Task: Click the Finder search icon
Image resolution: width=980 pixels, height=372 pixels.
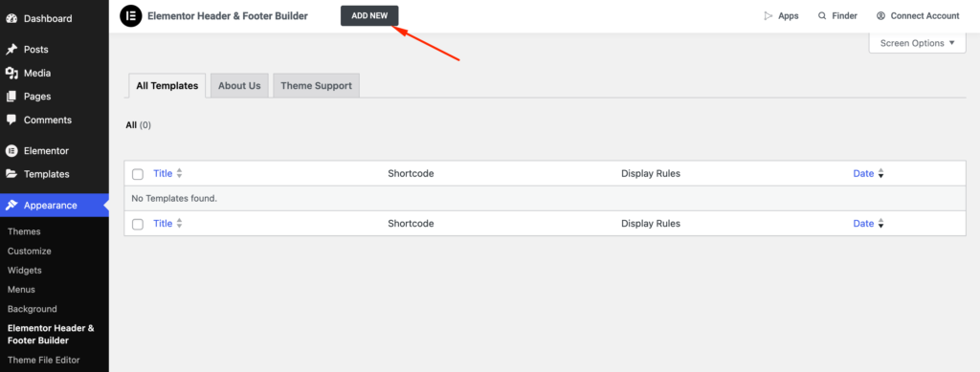Action: coord(822,15)
